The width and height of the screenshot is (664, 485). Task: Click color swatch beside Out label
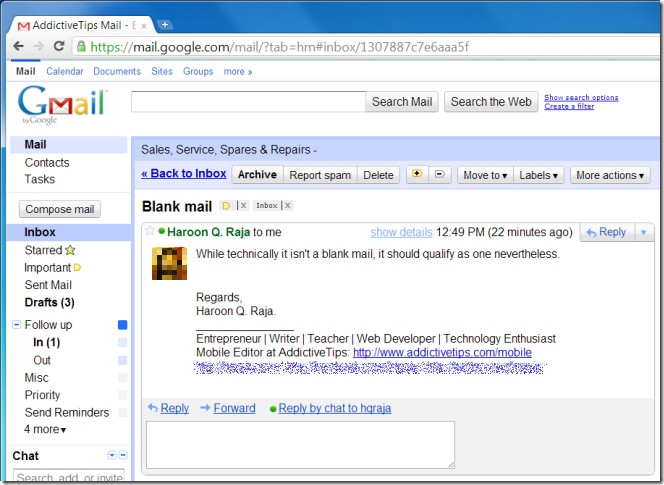click(122, 360)
